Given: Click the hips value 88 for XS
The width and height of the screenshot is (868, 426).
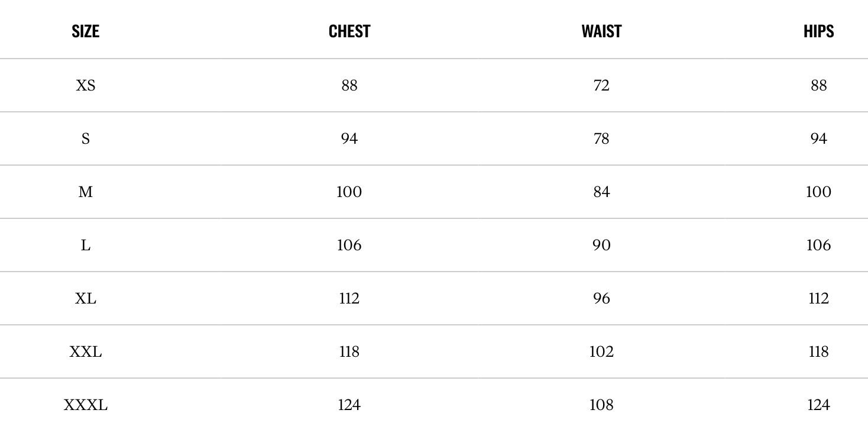Looking at the screenshot, I should pos(818,86).
